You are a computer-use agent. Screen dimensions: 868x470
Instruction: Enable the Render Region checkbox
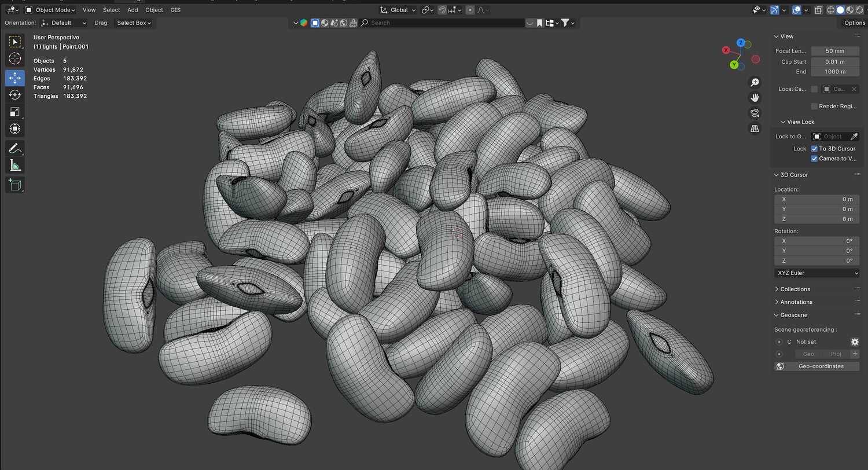pos(814,107)
